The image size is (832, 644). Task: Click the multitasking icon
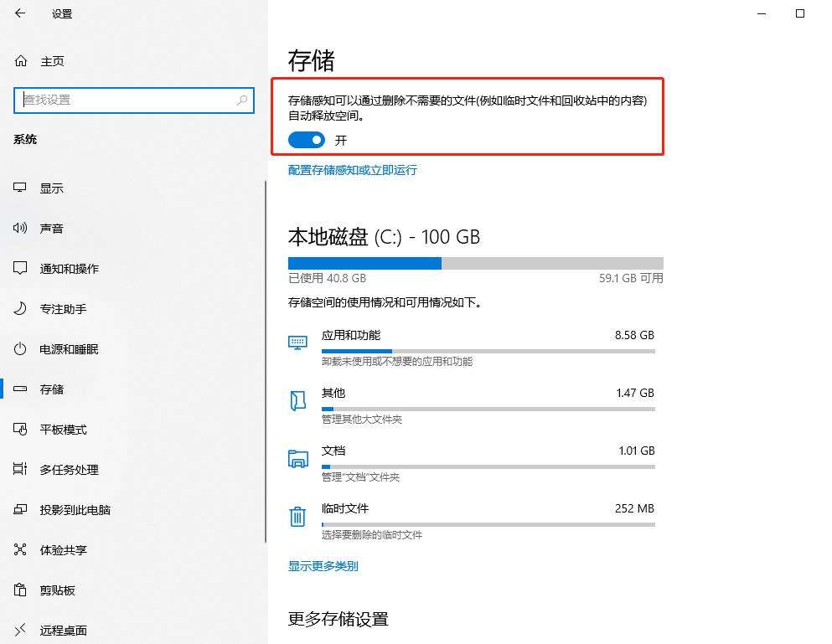(x=20, y=469)
